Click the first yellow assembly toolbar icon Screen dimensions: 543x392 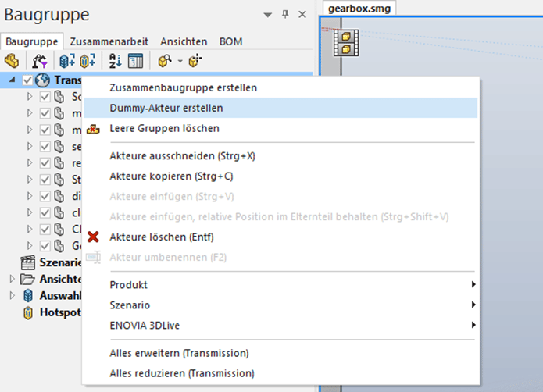(12, 60)
